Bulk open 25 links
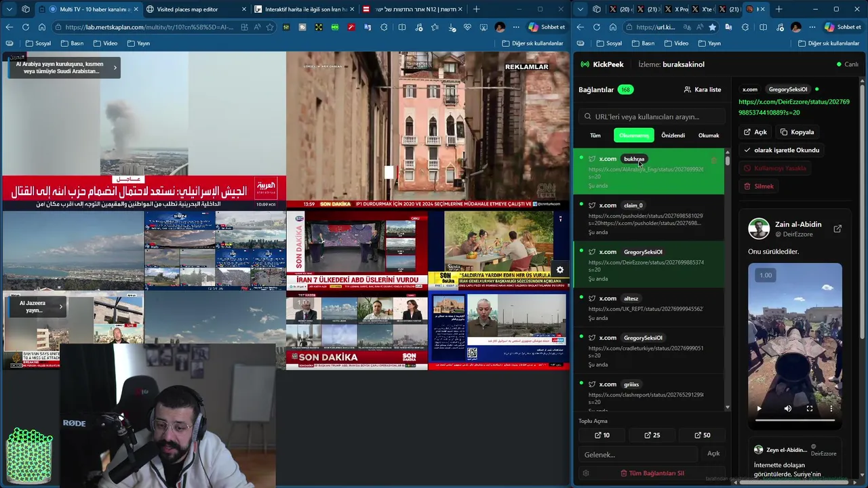Viewport: 868px width, 488px height. coord(652,435)
